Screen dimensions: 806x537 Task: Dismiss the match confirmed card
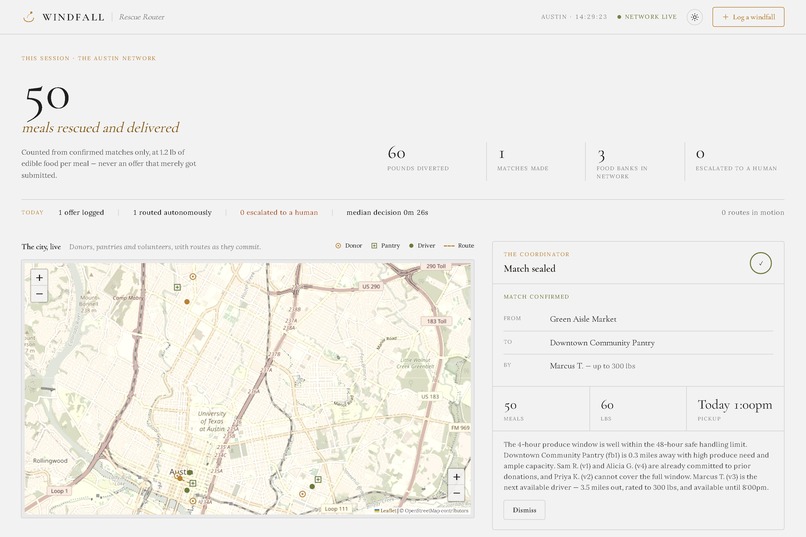tap(524, 510)
